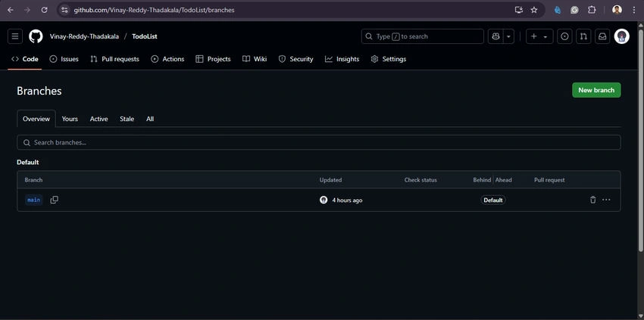Screen dimensions: 644x320
Task: Open the Code repository tab
Action: click(25, 59)
